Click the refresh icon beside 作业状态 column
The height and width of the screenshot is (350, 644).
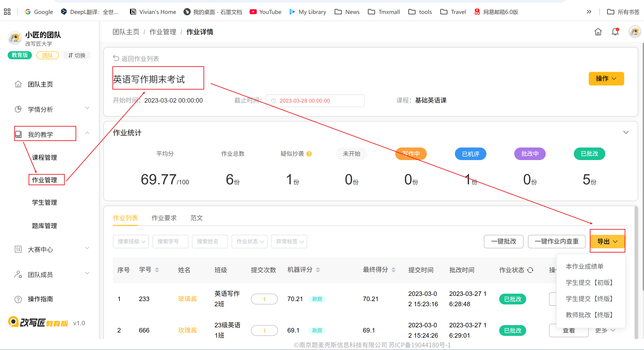click(530, 270)
